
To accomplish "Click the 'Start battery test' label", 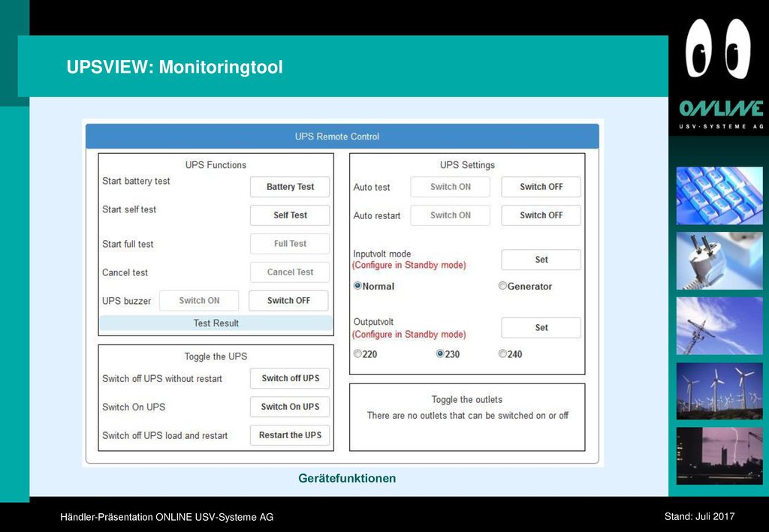I will pos(136,182).
